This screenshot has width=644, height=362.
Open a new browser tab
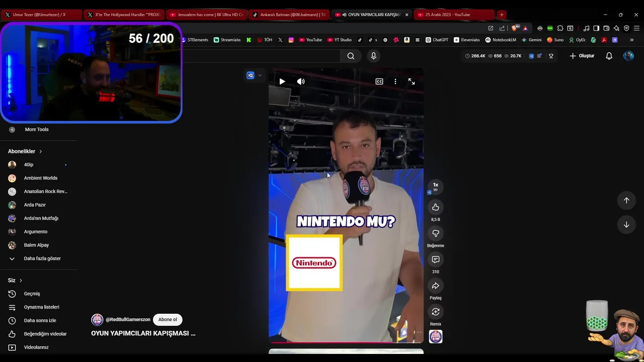point(502,15)
